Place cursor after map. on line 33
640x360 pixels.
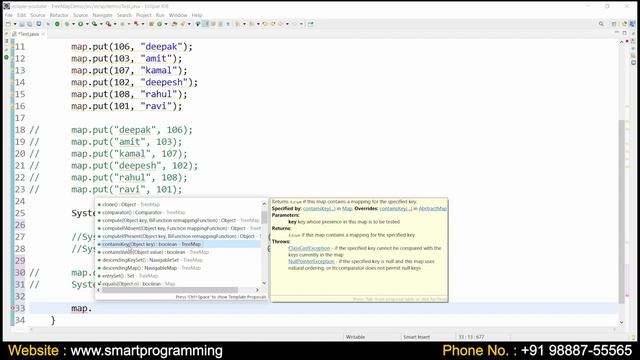92,309
